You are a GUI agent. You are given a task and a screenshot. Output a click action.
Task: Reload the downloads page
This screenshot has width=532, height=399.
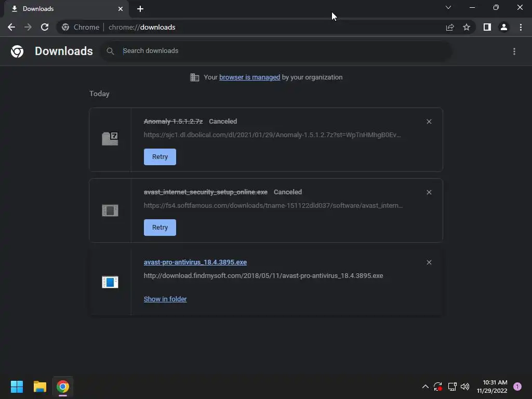pos(45,27)
